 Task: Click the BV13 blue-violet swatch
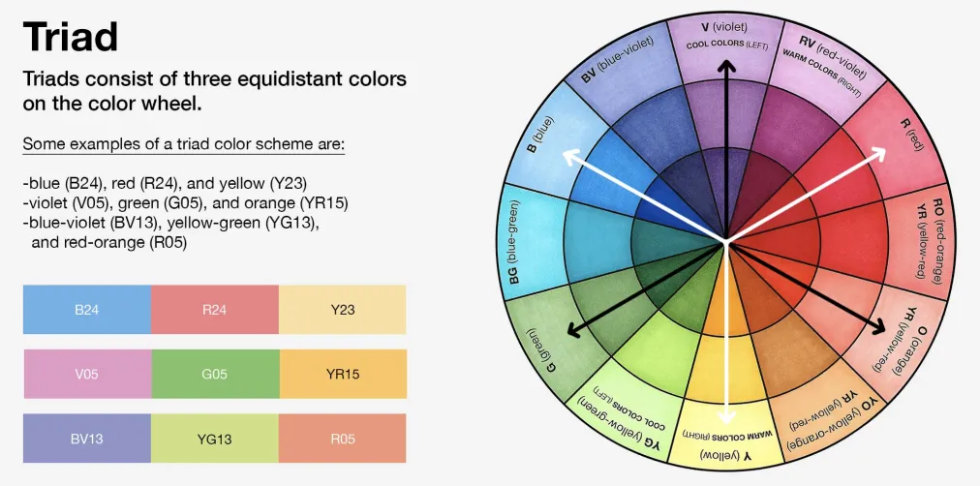pyautogui.click(x=87, y=439)
